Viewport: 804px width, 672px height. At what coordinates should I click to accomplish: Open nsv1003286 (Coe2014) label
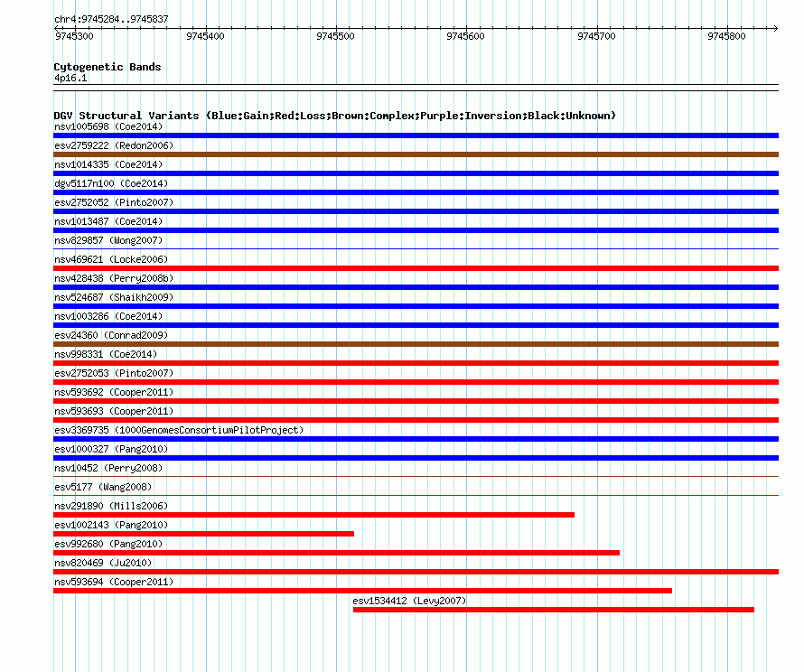click(108, 316)
